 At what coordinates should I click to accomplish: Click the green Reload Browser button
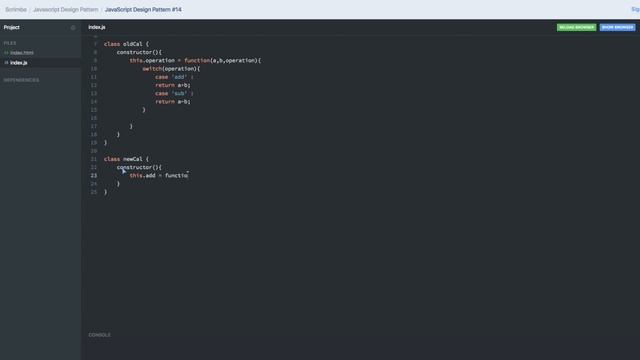click(576, 27)
